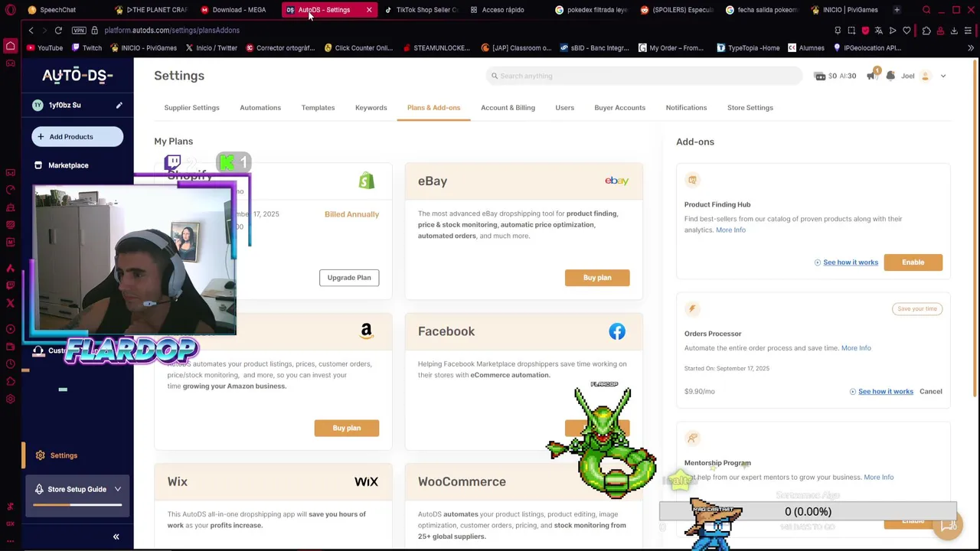Screen dimensions: 980x551
Task: Switch to the Buyer Accounts tab
Action: tap(619, 108)
